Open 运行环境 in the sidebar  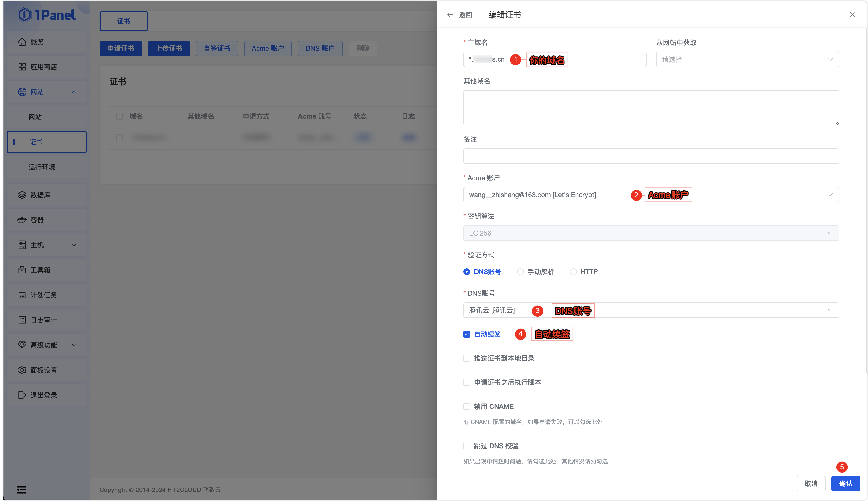click(42, 167)
